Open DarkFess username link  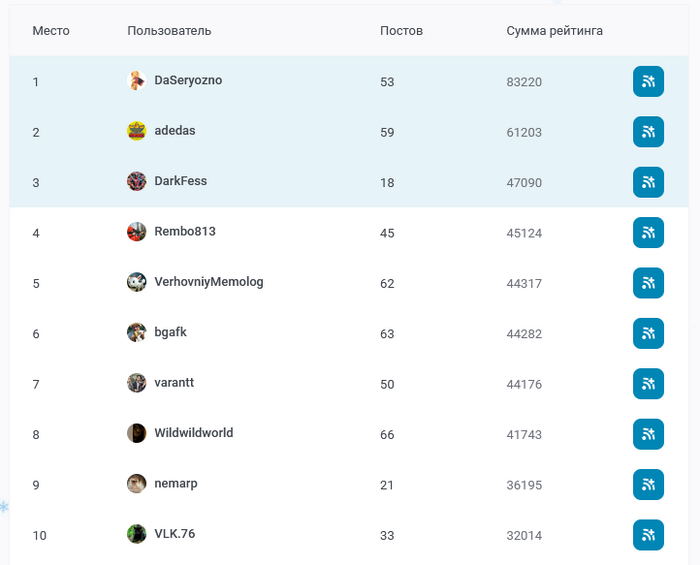180,181
